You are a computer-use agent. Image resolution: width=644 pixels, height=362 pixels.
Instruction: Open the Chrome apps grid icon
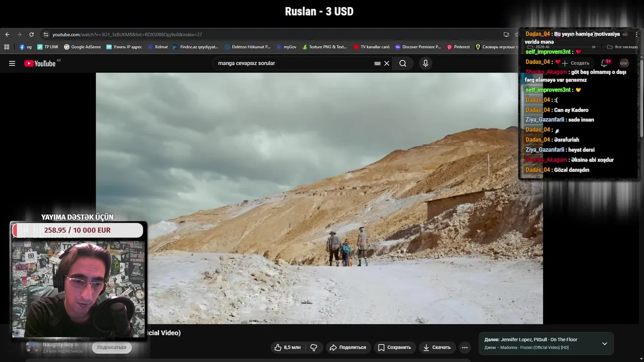pos(7,47)
